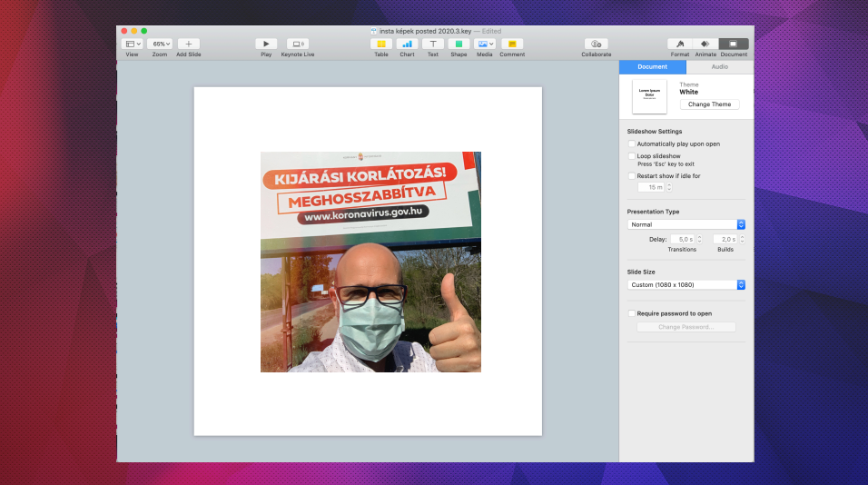Open the Presentation Type dropdown
Image resolution: width=868 pixels, height=485 pixels.
[x=686, y=224]
